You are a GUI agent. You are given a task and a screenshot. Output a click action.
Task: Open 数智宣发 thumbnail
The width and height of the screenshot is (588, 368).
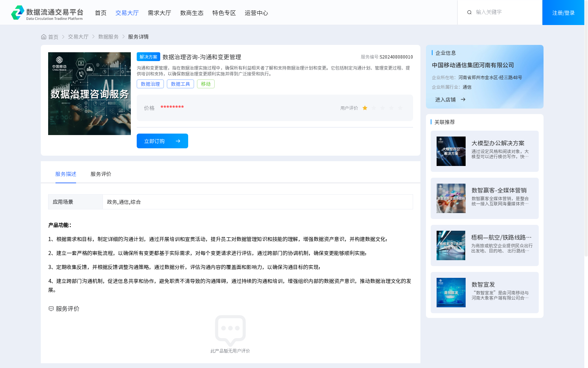tap(451, 293)
